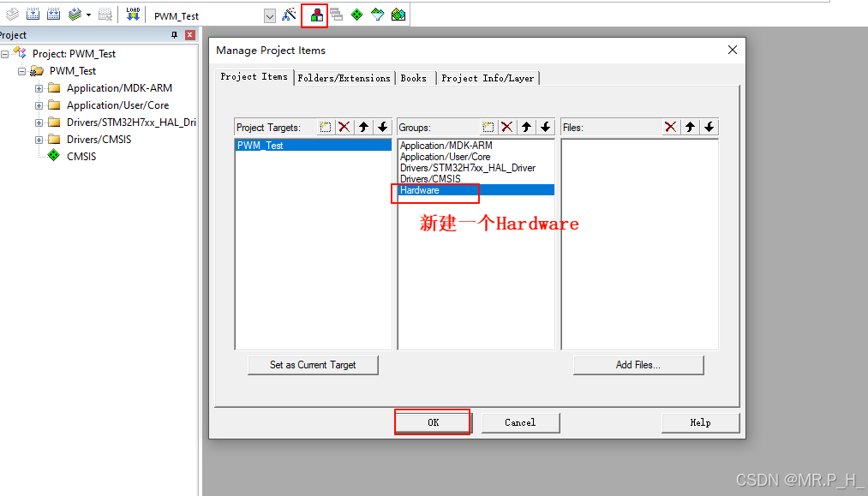This screenshot has width=868, height=496.
Task: Click the Manage Multi-Project Workspace icon
Action: [x=337, y=15]
